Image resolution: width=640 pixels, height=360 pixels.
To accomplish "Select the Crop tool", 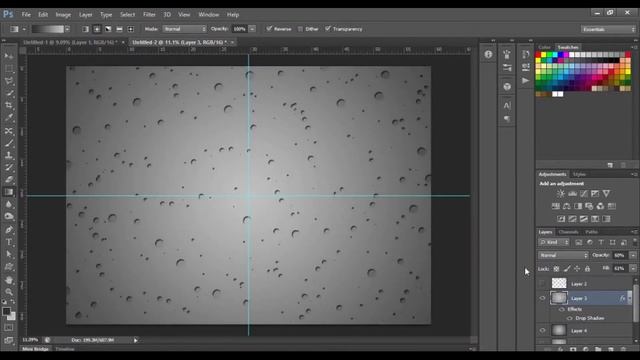I will point(9,105).
